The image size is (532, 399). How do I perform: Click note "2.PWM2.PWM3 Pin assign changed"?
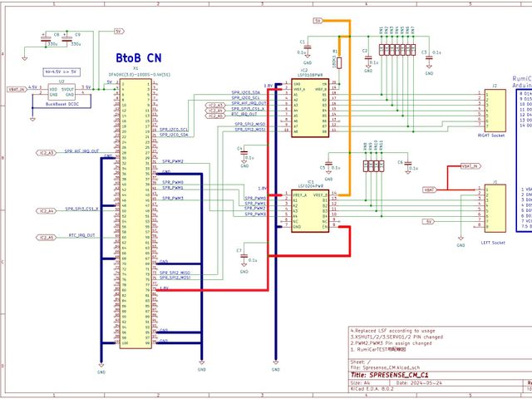click(x=392, y=343)
